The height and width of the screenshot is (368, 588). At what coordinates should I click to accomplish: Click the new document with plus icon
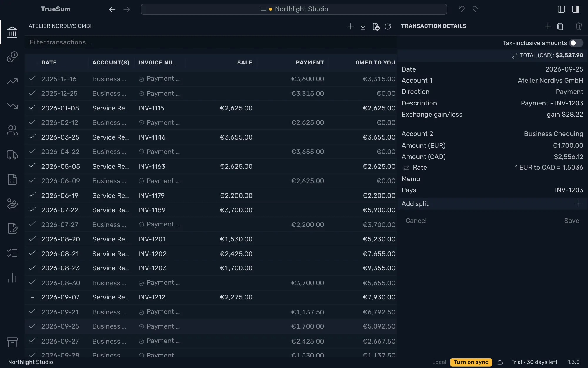(376, 26)
